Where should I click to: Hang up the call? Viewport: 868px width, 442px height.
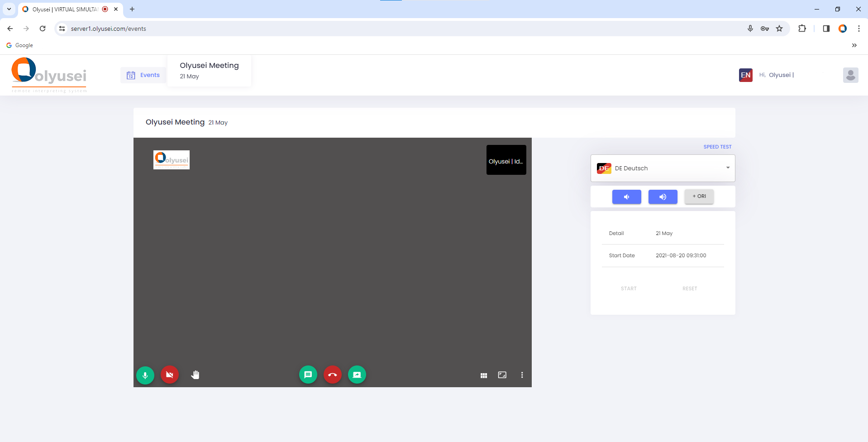pos(333,375)
